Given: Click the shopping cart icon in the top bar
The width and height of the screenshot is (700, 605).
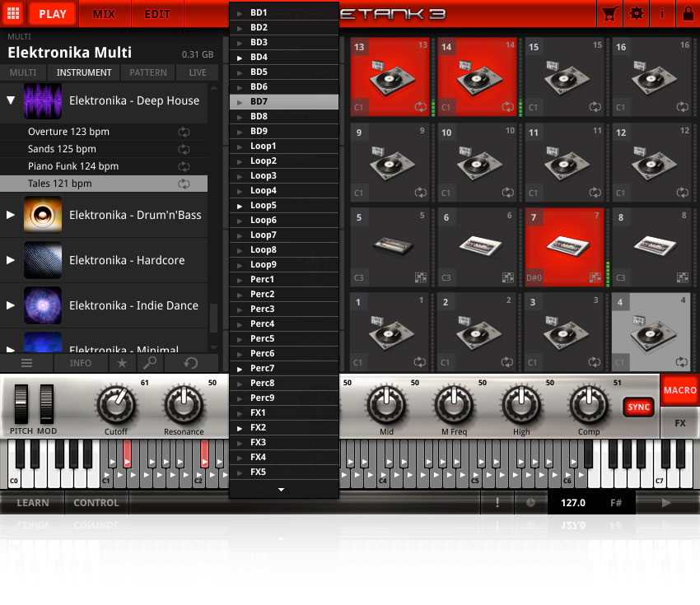Looking at the screenshot, I should [x=609, y=14].
